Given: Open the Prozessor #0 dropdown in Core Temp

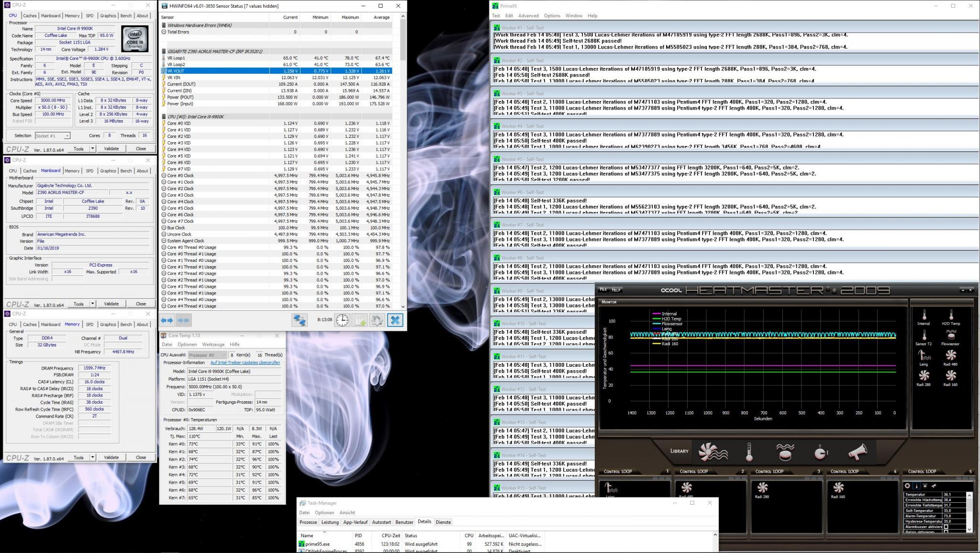Looking at the screenshot, I should click(x=207, y=355).
